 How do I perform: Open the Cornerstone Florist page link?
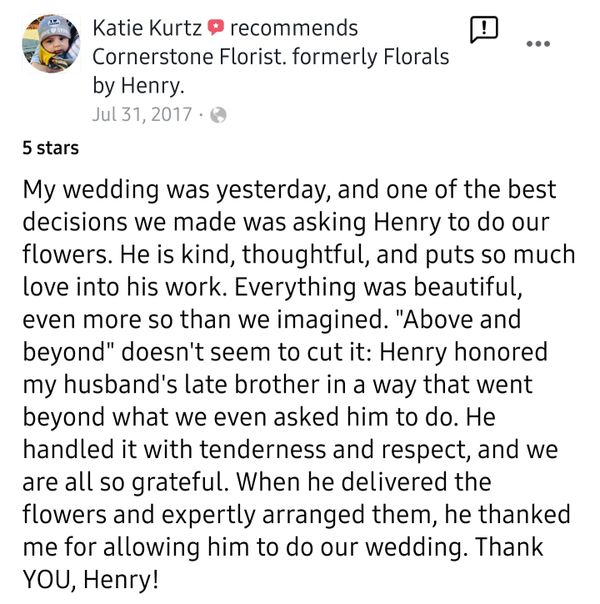click(x=270, y=56)
